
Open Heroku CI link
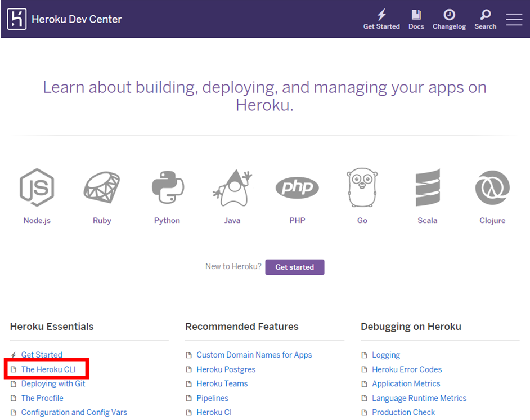[x=214, y=413]
